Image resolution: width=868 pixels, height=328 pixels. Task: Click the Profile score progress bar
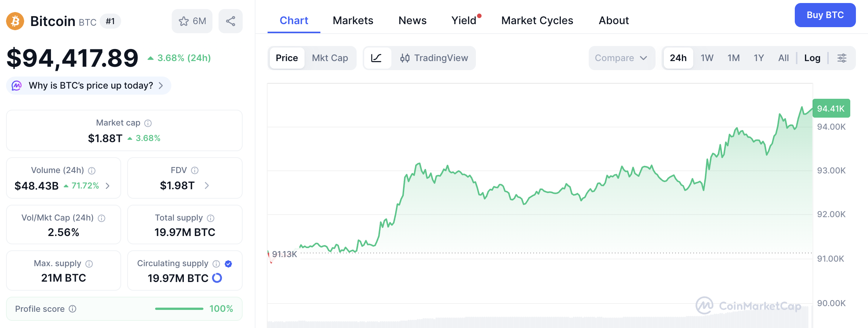(x=179, y=309)
